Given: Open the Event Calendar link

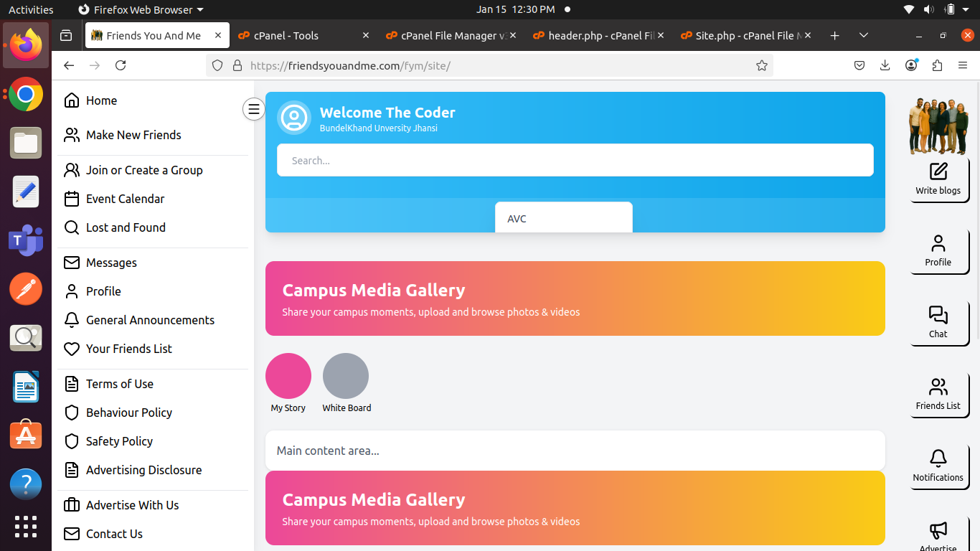Looking at the screenshot, I should [x=125, y=199].
